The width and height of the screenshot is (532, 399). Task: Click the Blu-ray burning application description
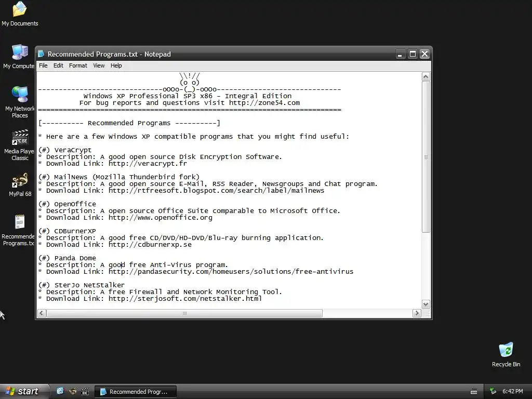pyautogui.click(x=181, y=238)
